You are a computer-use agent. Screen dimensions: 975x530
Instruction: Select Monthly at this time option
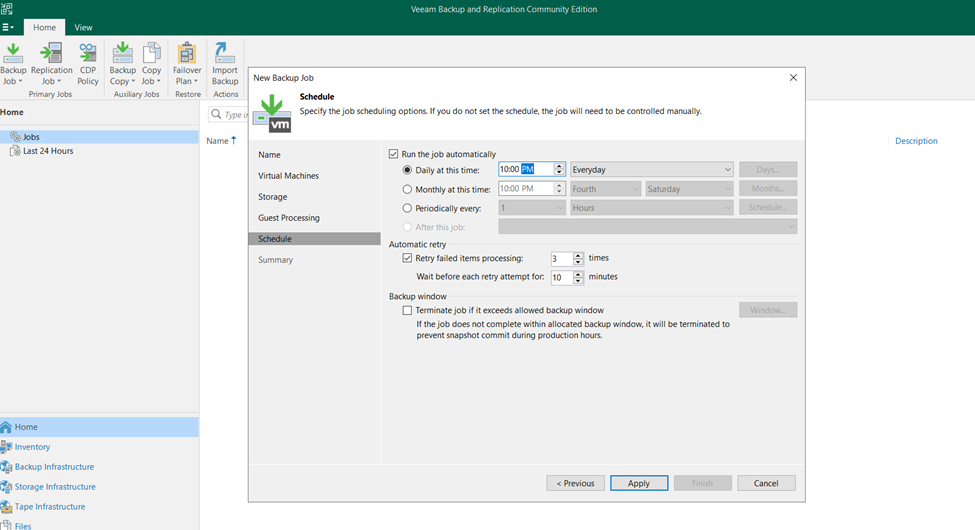pos(407,189)
